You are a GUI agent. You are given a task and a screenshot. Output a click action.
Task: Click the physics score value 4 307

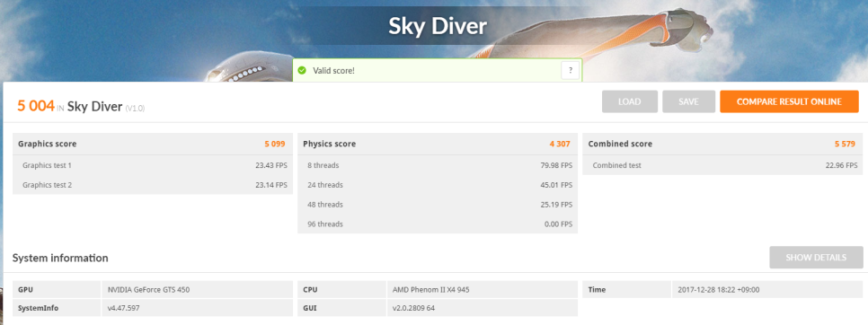tap(560, 144)
